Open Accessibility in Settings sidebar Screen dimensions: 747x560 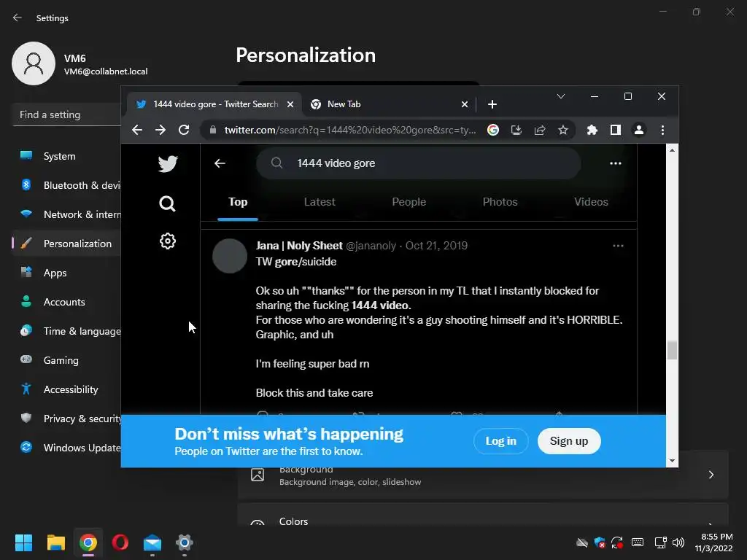(x=66, y=389)
